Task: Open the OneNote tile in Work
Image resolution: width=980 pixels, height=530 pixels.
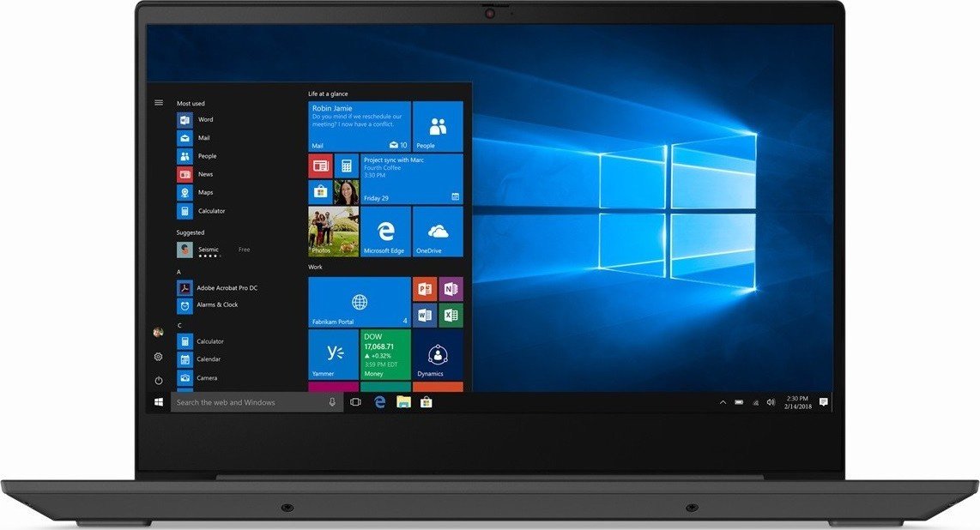Action: coord(451,289)
